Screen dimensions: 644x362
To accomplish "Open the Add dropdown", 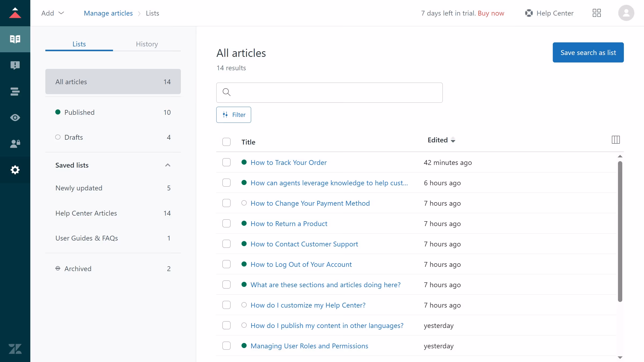I will click(x=52, y=13).
